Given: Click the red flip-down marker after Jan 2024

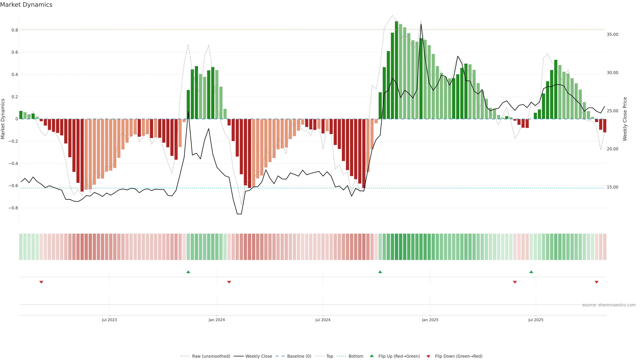Looking at the screenshot, I should click(x=229, y=282).
